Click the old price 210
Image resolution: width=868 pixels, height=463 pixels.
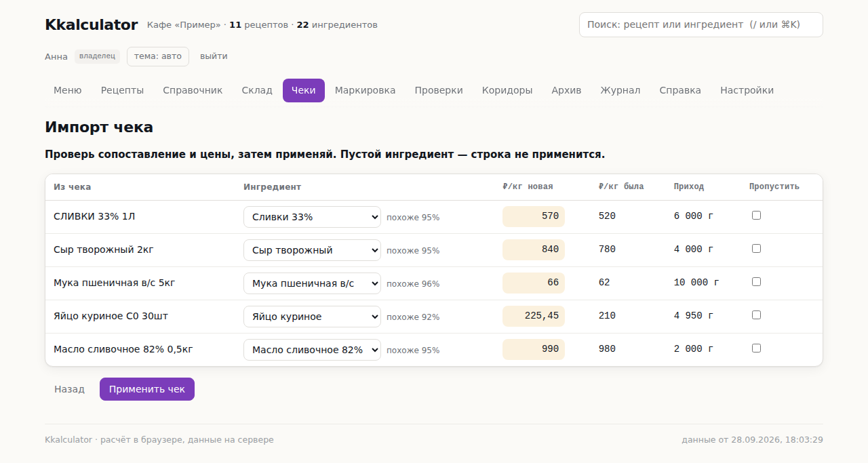click(607, 316)
